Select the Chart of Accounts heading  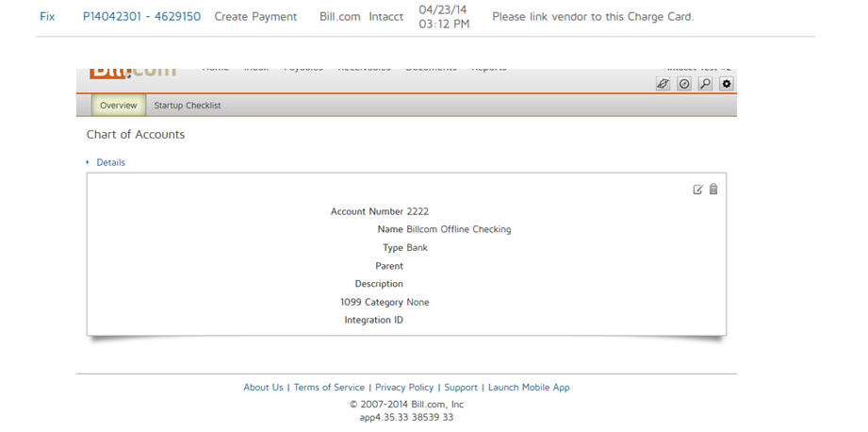[x=136, y=135]
